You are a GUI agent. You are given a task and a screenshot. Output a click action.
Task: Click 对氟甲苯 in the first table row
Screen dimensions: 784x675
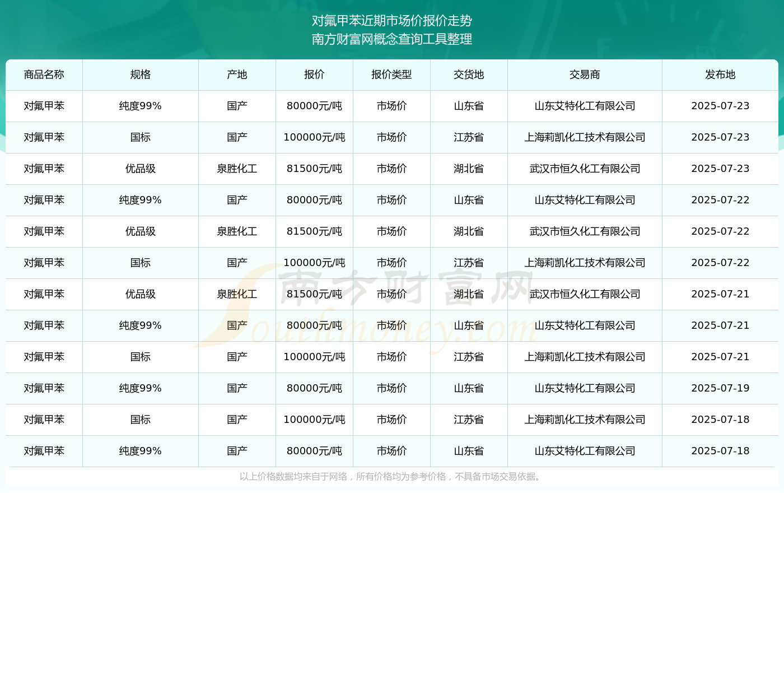point(44,106)
